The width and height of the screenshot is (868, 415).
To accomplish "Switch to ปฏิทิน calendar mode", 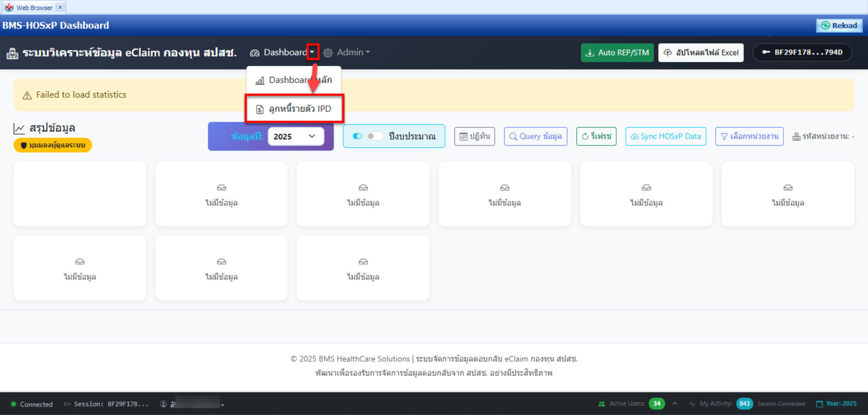I will pos(475,136).
